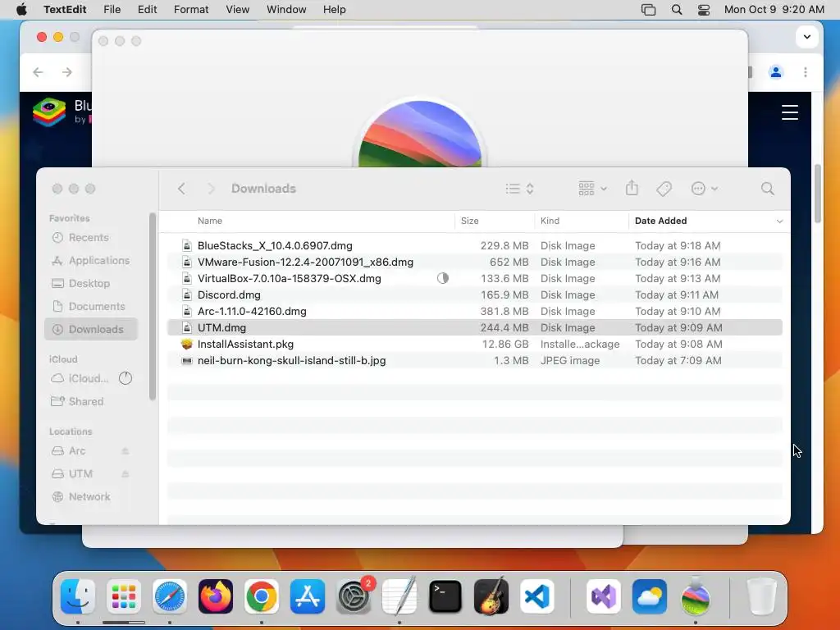Open Visual Studio purple icon in Dock

(604, 596)
